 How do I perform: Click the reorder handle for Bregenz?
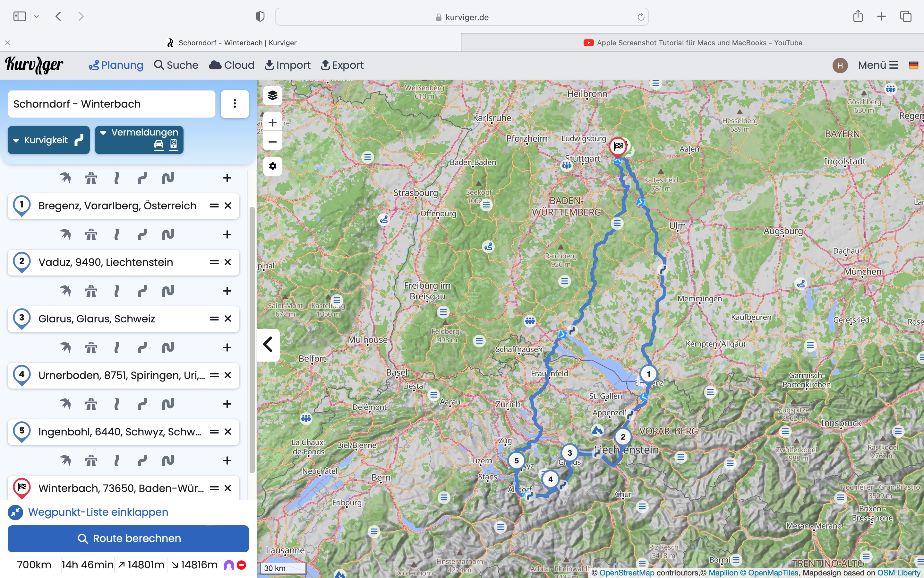tap(214, 206)
